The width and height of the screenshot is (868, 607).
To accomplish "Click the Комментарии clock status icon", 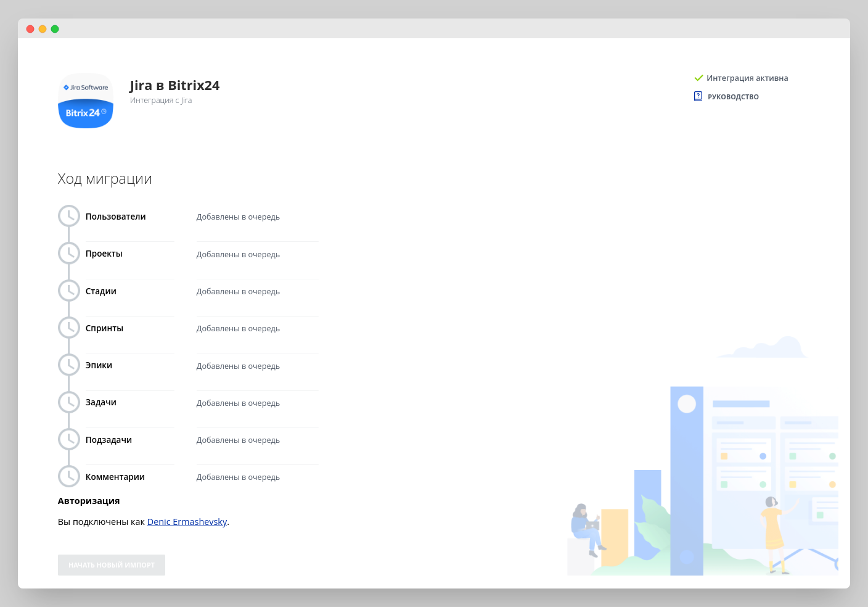I will click(69, 476).
